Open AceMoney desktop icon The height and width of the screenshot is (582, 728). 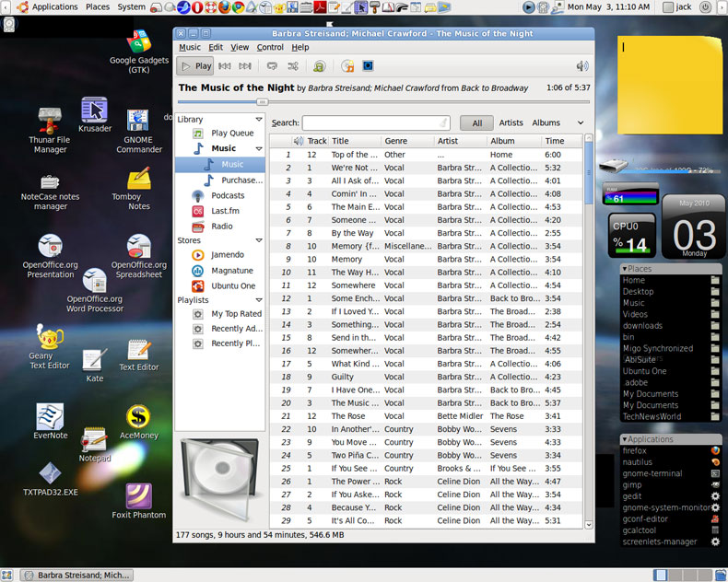[x=138, y=422]
